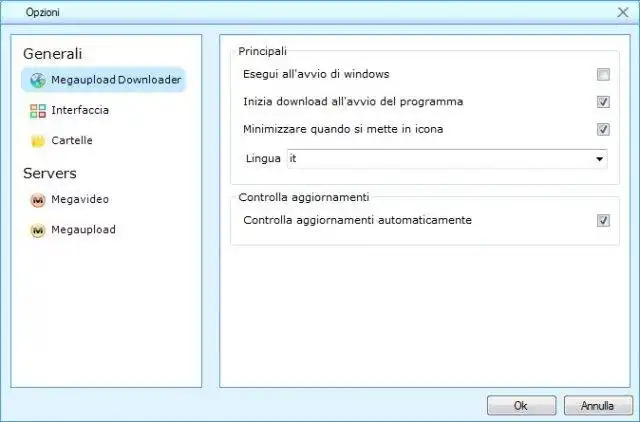
Task: Click the 'Lingua' label text
Action: point(263,158)
